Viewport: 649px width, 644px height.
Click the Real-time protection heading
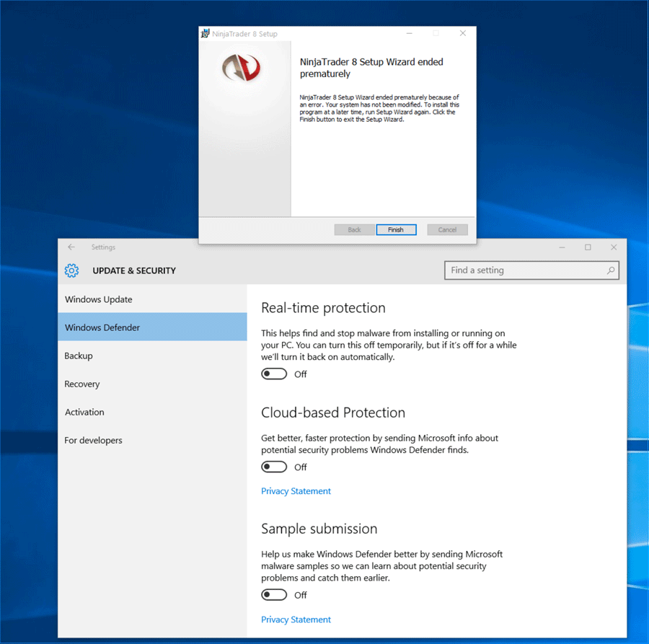click(x=323, y=308)
